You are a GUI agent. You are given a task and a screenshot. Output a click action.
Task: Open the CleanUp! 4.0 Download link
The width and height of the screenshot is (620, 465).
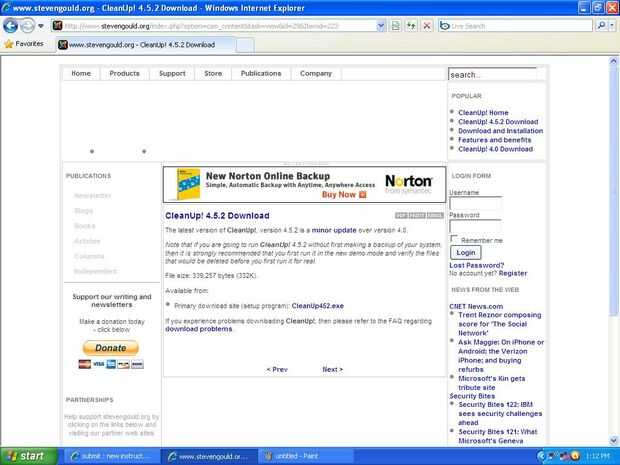[495, 149]
